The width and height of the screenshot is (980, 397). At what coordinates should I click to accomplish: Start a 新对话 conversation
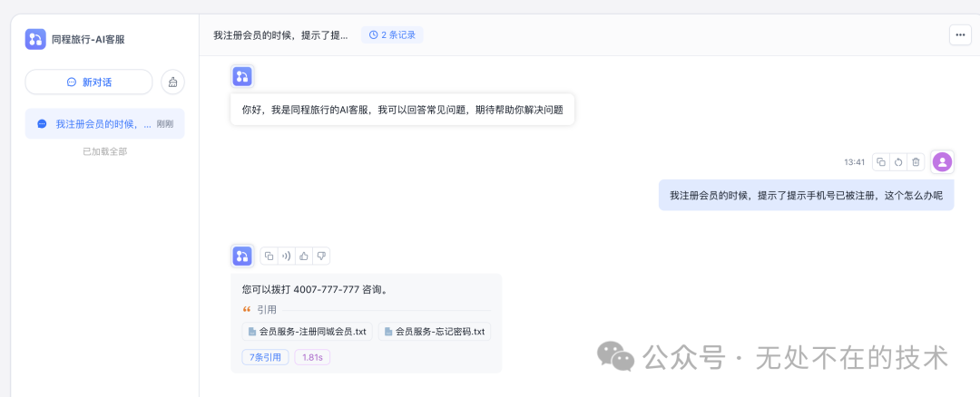pos(89,82)
